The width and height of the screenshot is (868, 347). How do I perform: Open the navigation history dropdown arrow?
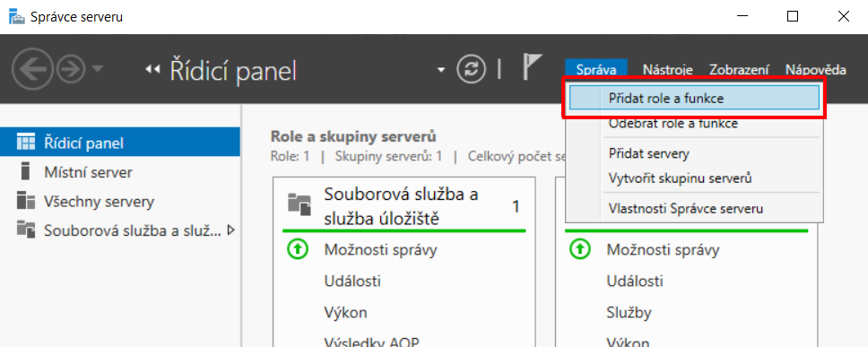click(x=97, y=69)
